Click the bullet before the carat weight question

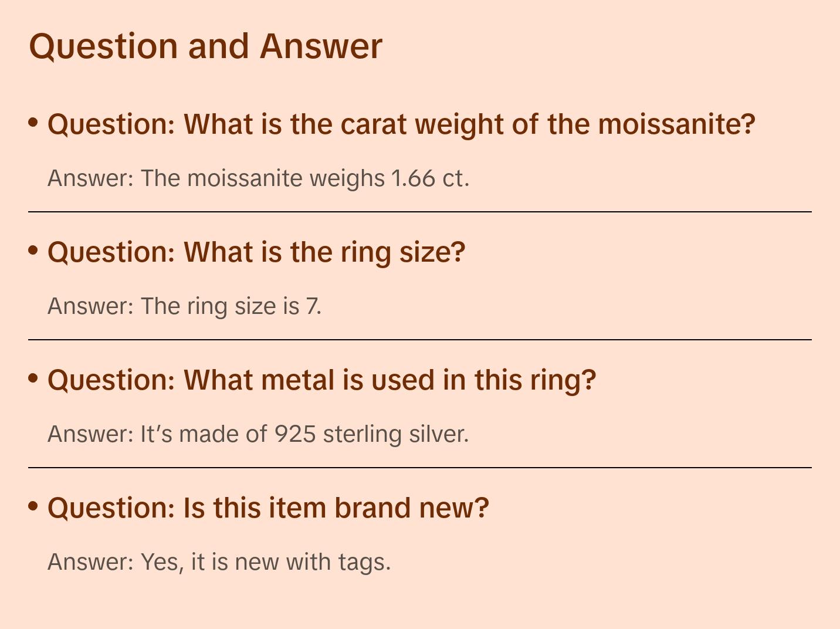click(33, 123)
